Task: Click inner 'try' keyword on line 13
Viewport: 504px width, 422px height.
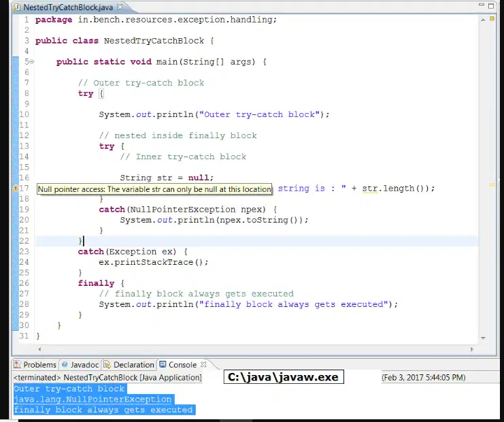Action: tap(107, 146)
